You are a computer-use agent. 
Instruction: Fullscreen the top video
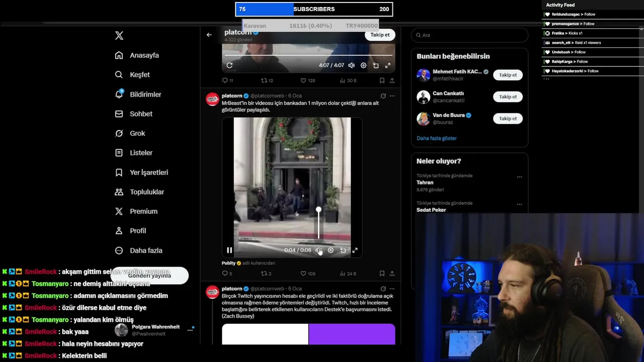pyautogui.click(x=387, y=65)
